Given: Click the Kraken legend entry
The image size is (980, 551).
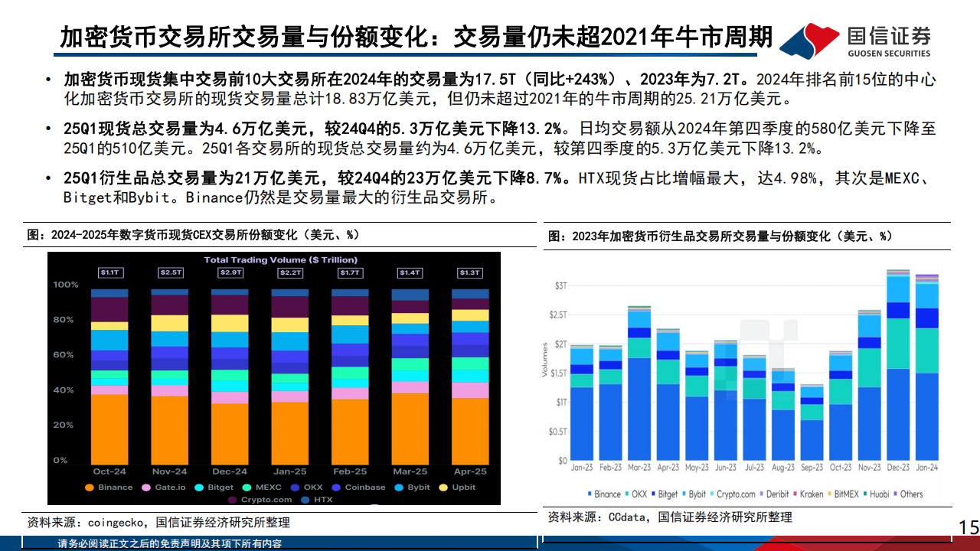Looking at the screenshot, I should (807, 494).
